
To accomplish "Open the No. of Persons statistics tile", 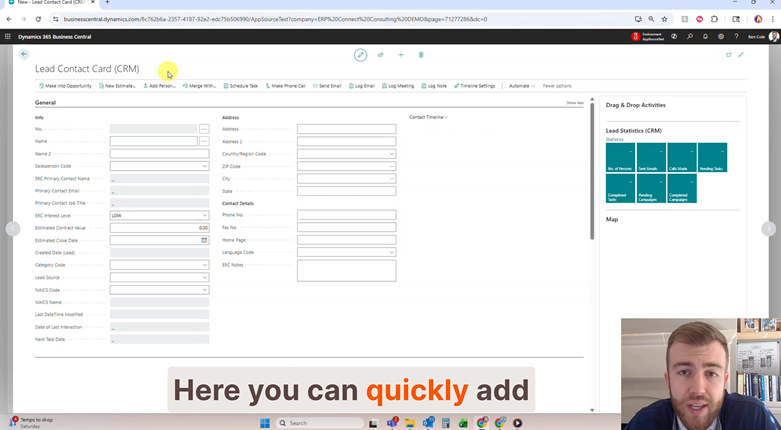I will 621,157.
